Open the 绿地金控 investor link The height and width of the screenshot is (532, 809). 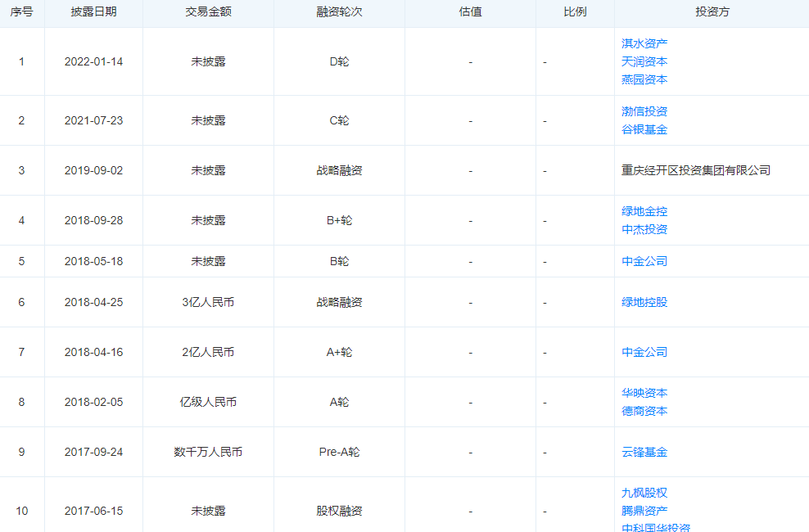tap(644, 211)
